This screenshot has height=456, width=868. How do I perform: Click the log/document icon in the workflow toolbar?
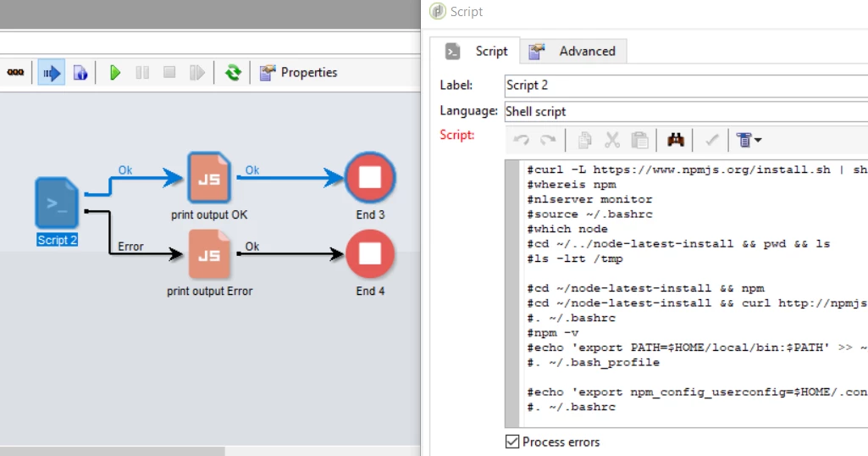click(x=80, y=73)
